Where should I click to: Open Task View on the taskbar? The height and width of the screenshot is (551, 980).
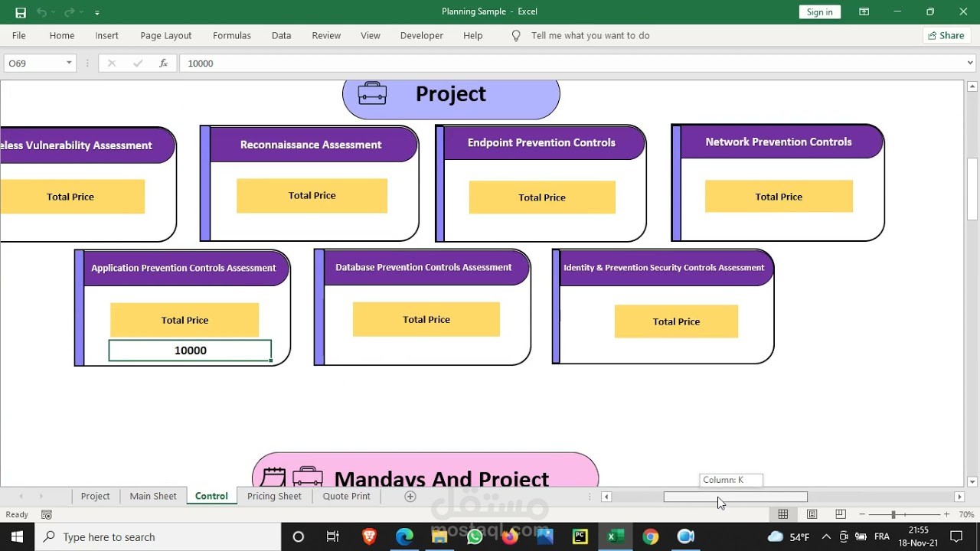(x=332, y=536)
